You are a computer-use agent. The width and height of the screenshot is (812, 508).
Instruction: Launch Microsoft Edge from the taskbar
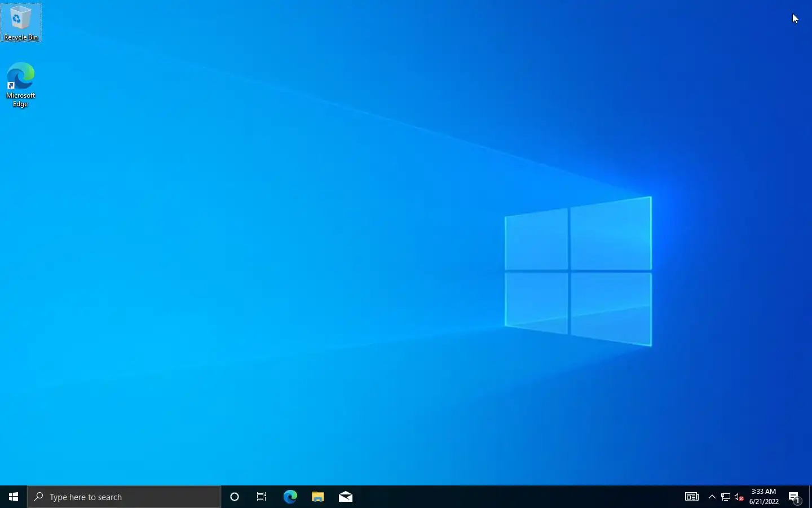[x=290, y=497]
